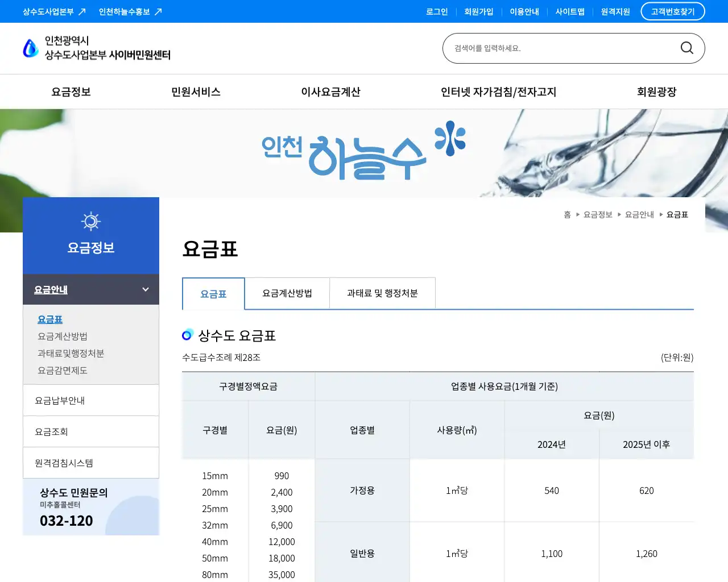The image size is (728, 582).
Task: Open the 이용안내 page
Action: (x=524, y=11)
